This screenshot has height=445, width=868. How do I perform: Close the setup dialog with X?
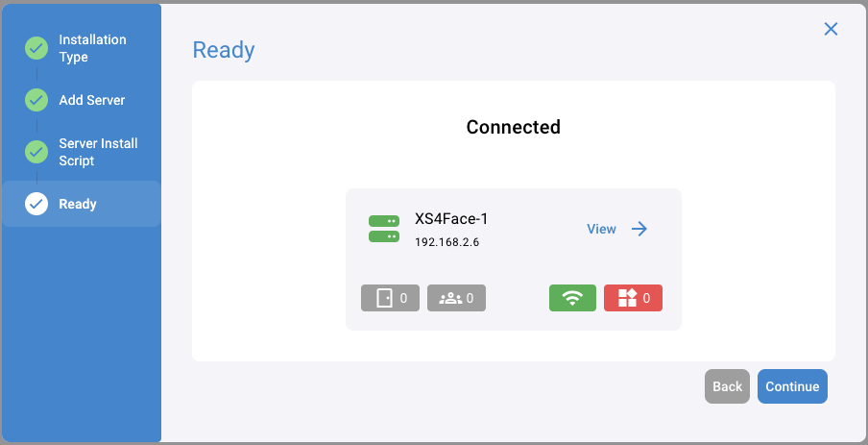[x=832, y=29]
